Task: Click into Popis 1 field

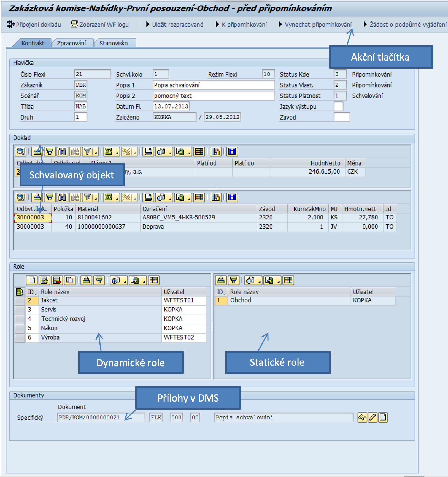Action: pyautogui.click(x=214, y=85)
